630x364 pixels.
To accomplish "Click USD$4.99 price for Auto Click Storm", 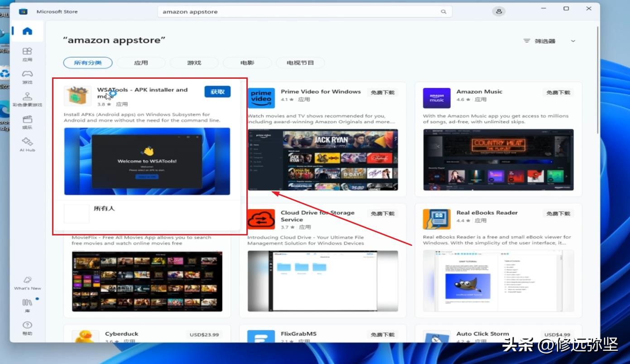I will [x=557, y=335].
